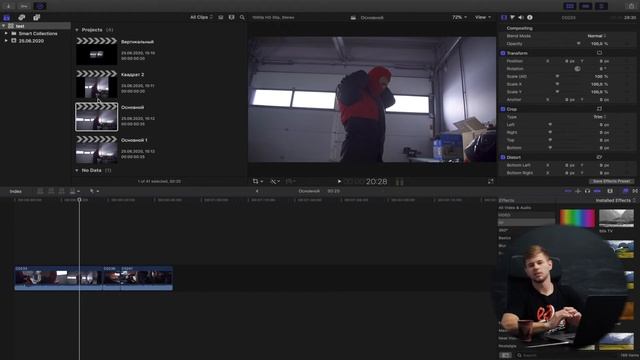Open the browser search magnifier
The height and width of the screenshot is (360, 640).
coord(242,18)
